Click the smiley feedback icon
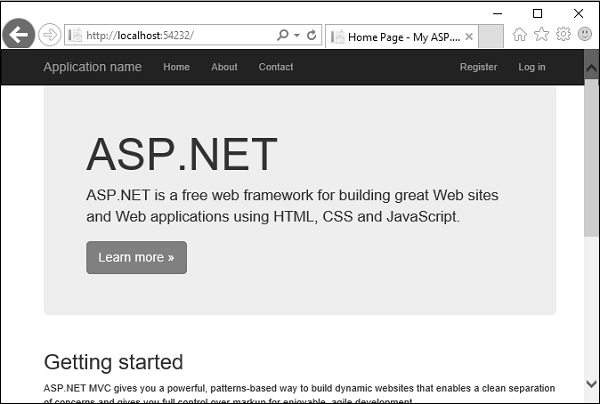Image resolution: width=600 pixels, height=404 pixels. 585,35
